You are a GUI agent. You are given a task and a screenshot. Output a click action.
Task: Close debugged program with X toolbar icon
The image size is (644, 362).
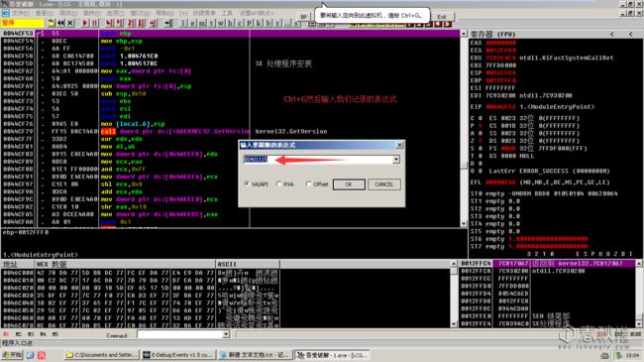click(70, 23)
